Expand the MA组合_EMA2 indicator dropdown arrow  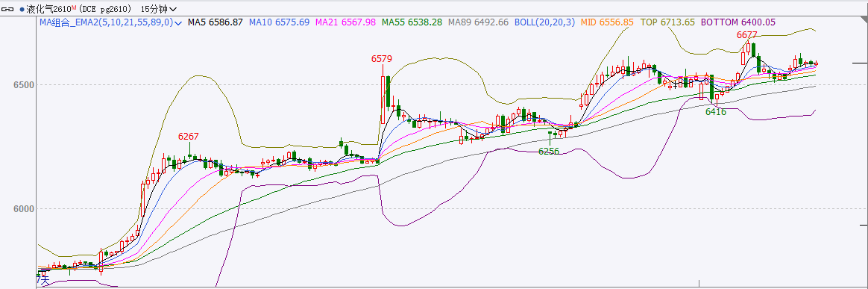[x=178, y=23]
